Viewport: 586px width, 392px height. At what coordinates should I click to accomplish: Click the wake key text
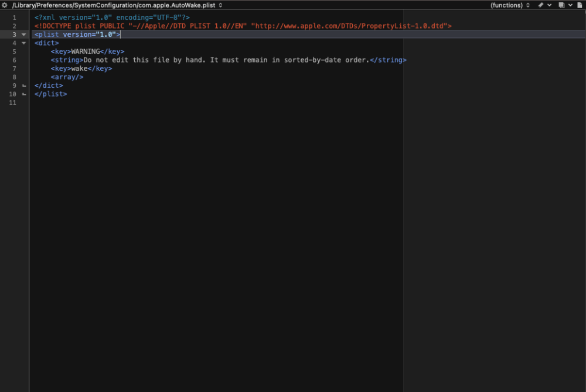[x=79, y=69]
